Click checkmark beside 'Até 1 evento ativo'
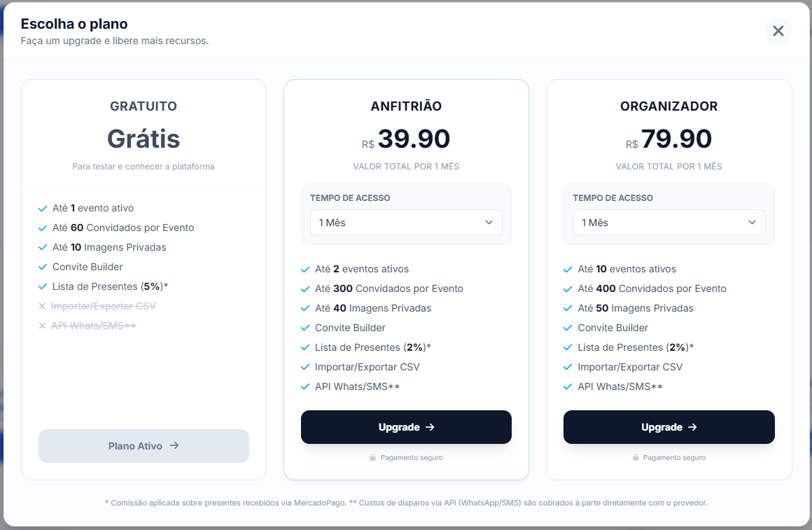 43,209
